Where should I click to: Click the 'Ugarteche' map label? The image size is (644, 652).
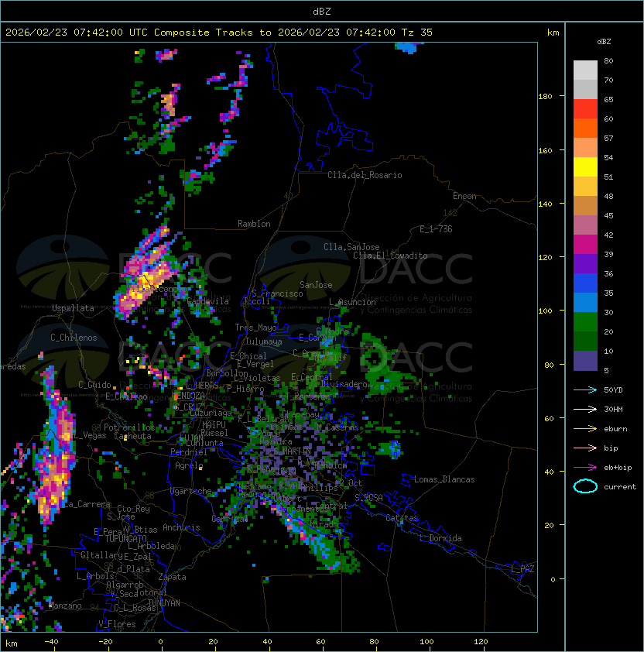pos(191,491)
